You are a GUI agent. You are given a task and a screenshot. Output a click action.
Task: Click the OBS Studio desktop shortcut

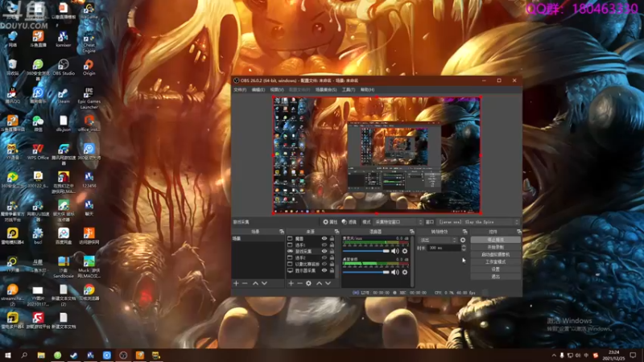point(64,68)
